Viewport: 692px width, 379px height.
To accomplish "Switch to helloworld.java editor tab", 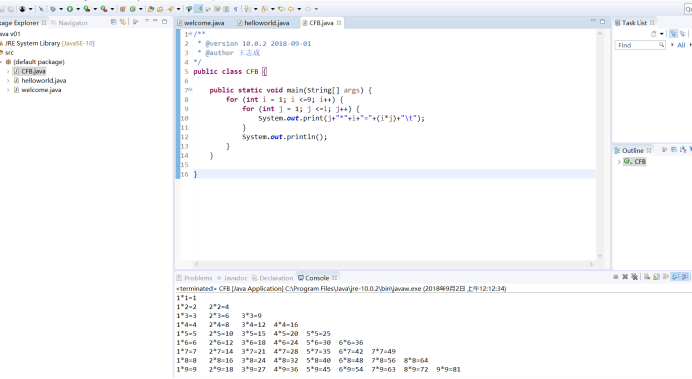I will pyautogui.click(x=263, y=23).
